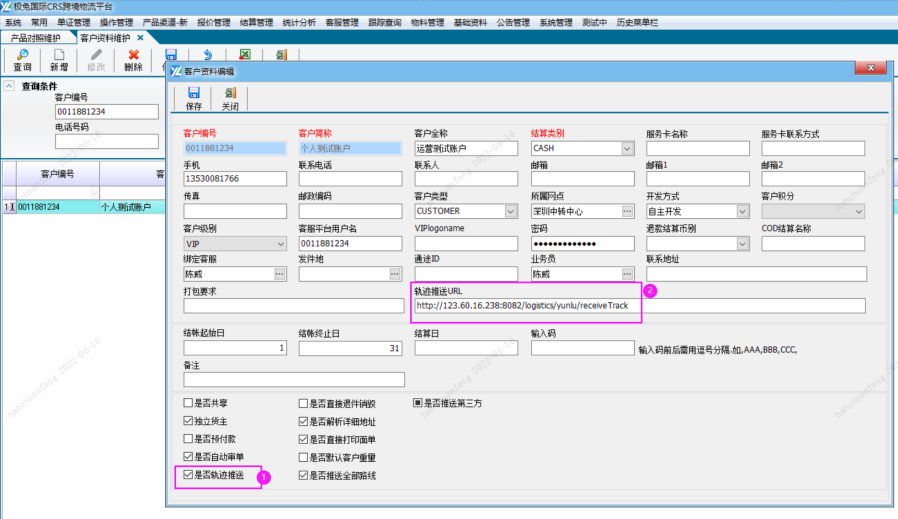Enable the 是否预付款 checkbox
The height and width of the screenshot is (519, 898).
188,439
